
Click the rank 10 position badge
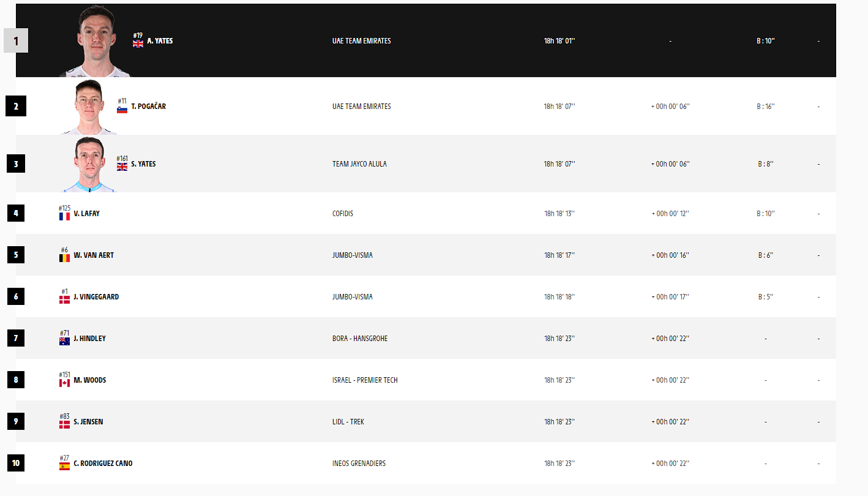[x=16, y=463]
